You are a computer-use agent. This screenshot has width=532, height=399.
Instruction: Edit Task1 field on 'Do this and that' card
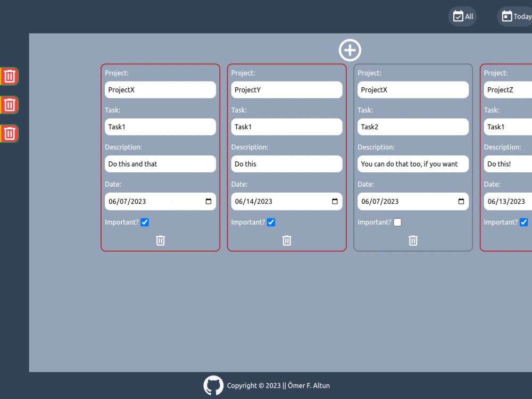tap(161, 127)
